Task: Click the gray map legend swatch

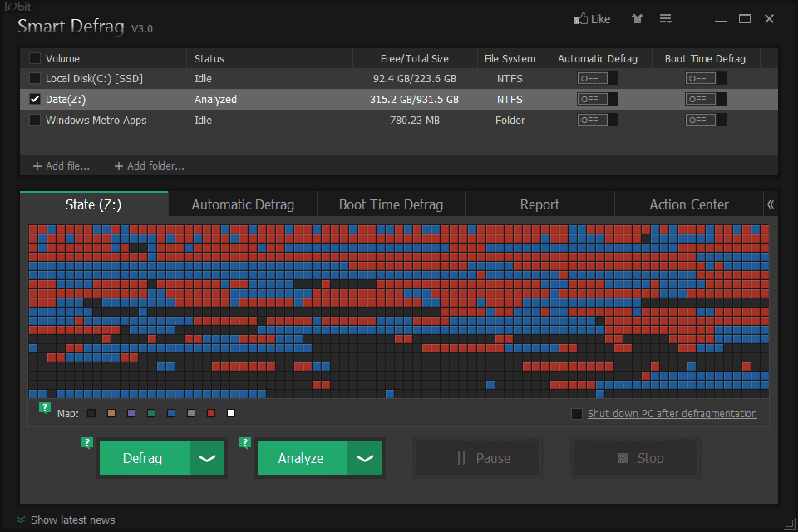Action: [191, 413]
